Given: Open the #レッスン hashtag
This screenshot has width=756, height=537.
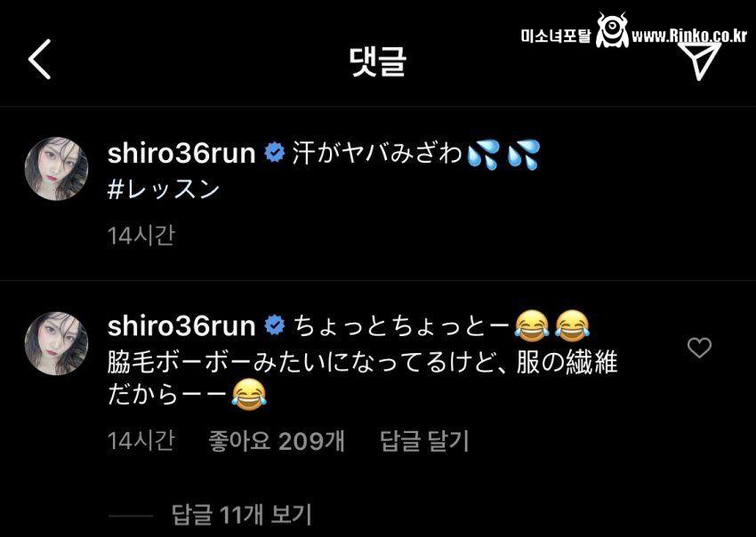Looking at the screenshot, I should (164, 189).
